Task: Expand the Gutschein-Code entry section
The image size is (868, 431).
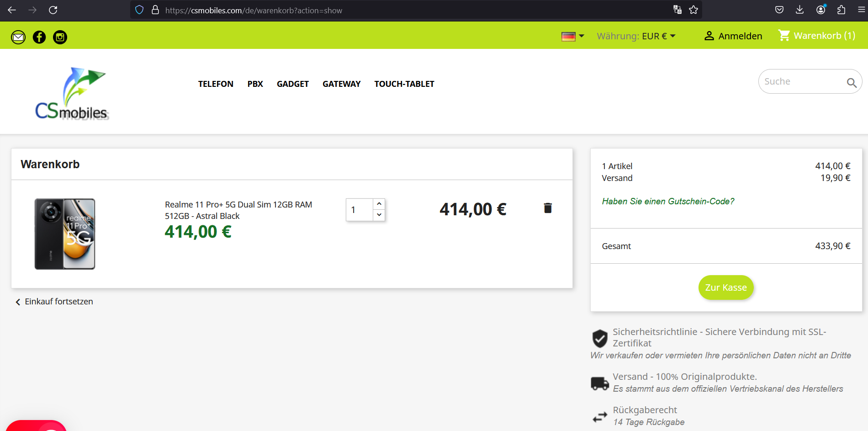Action: tap(668, 202)
